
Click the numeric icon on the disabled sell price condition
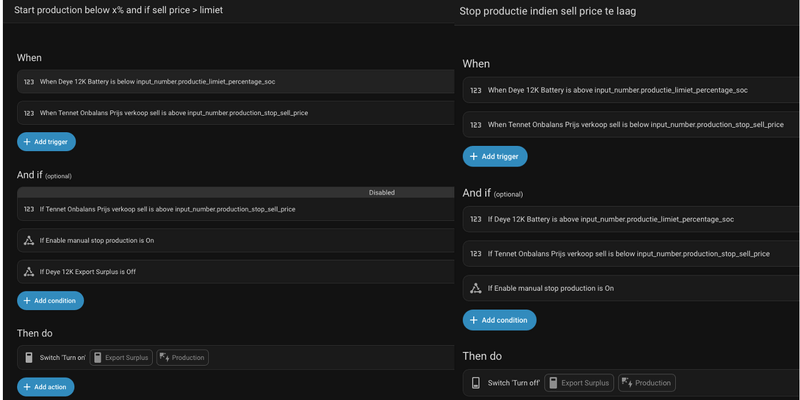tap(29, 209)
